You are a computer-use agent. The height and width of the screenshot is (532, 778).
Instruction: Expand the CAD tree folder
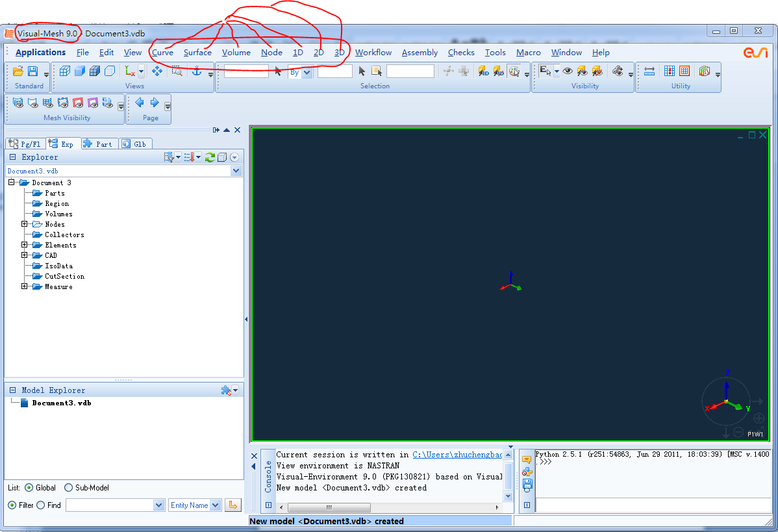coord(24,255)
